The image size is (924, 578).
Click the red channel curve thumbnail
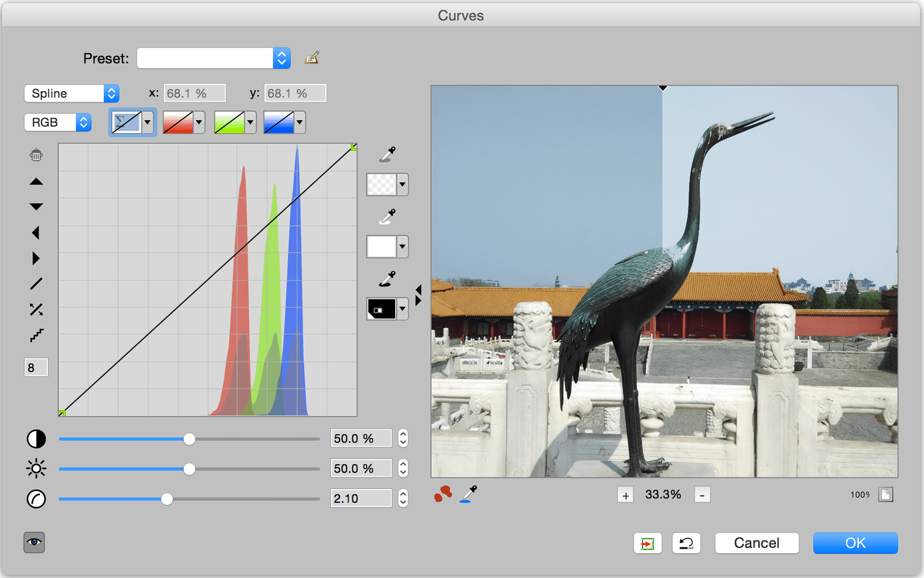(179, 122)
